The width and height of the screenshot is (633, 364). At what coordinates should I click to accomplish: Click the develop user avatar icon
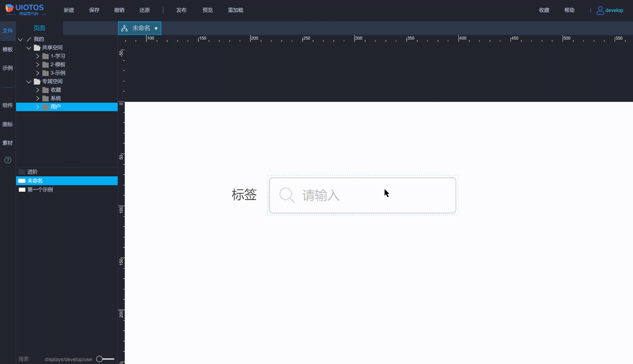tap(600, 10)
